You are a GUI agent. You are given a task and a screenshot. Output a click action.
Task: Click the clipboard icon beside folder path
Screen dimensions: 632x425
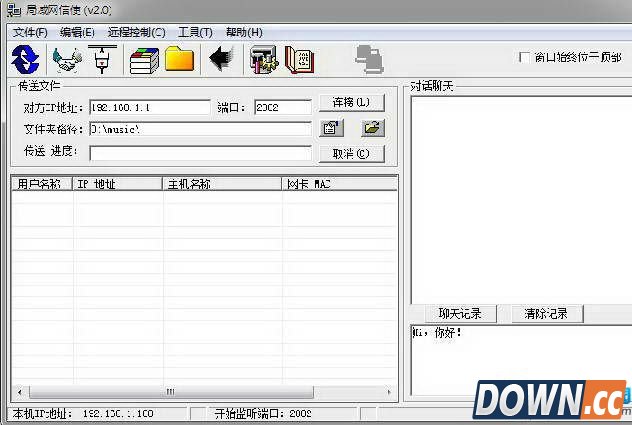coord(332,128)
